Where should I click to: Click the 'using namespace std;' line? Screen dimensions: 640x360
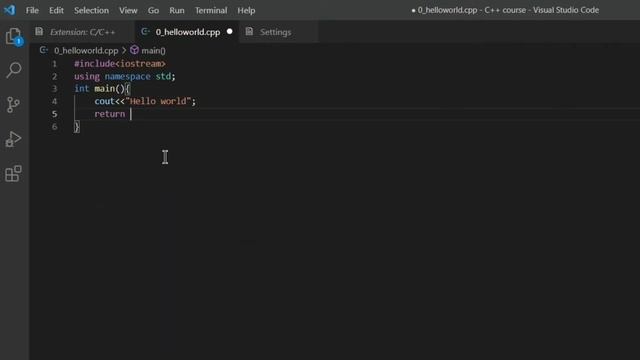click(124, 76)
